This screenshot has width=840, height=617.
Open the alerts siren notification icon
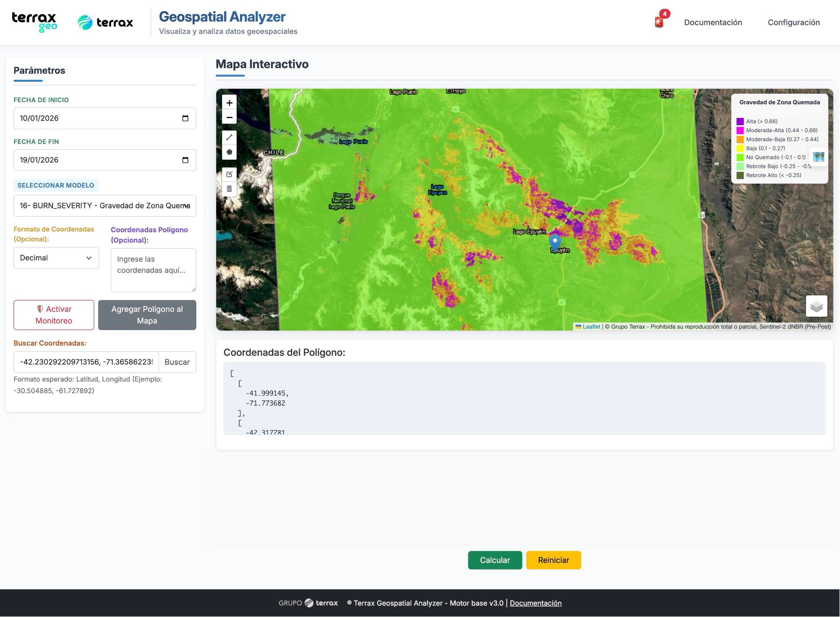(x=659, y=22)
